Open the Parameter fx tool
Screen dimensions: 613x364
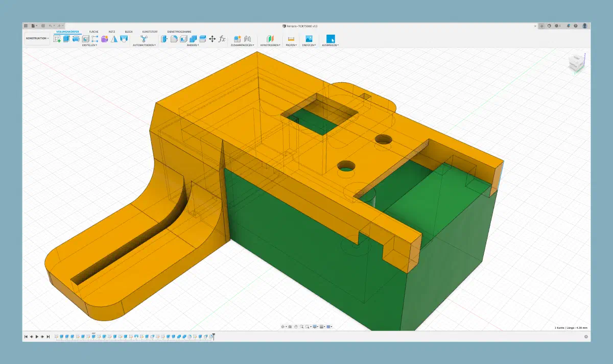coord(222,39)
